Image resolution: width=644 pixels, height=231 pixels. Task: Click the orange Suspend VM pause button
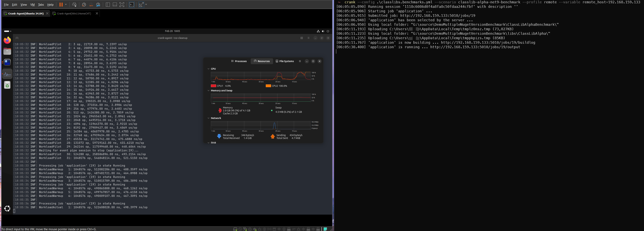click(x=61, y=4)
